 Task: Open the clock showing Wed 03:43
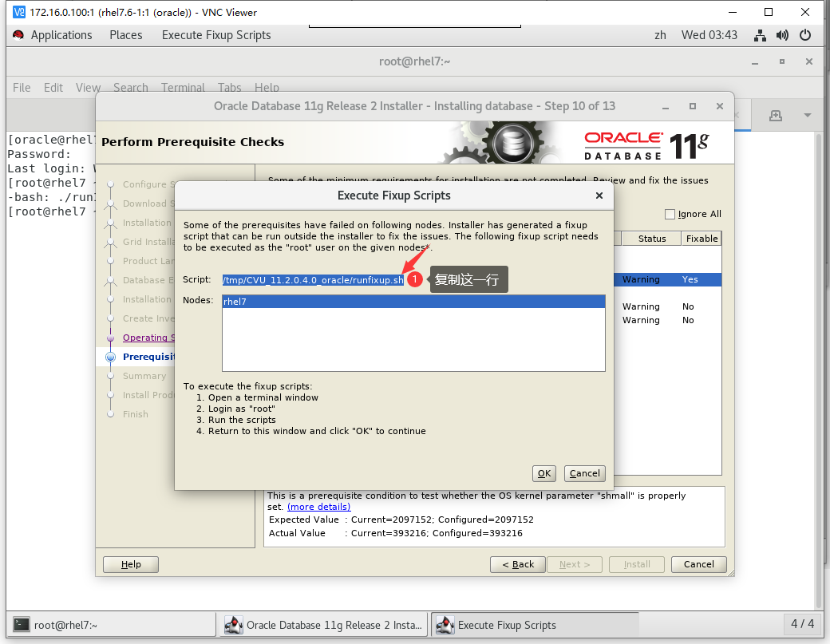(709, 35)
